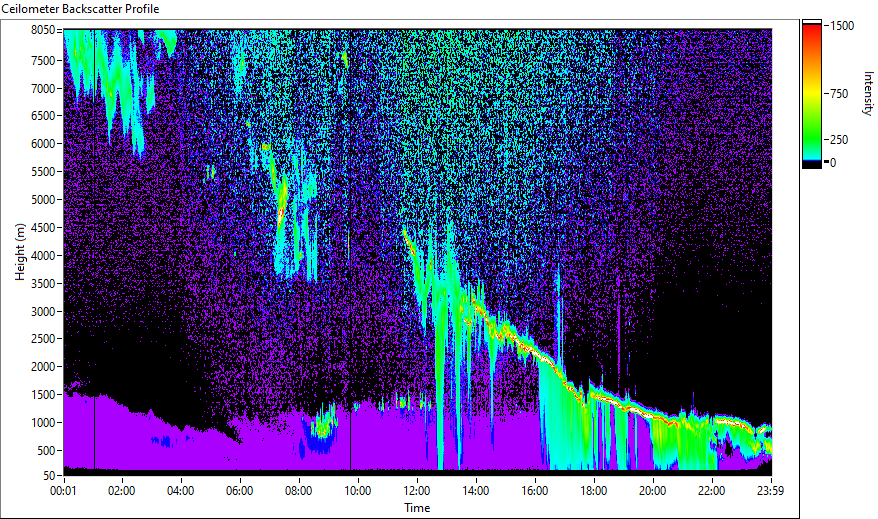Screen dimensions: 878x519
Task: Click the 1000 height axis value
Action: click(43, 423)
